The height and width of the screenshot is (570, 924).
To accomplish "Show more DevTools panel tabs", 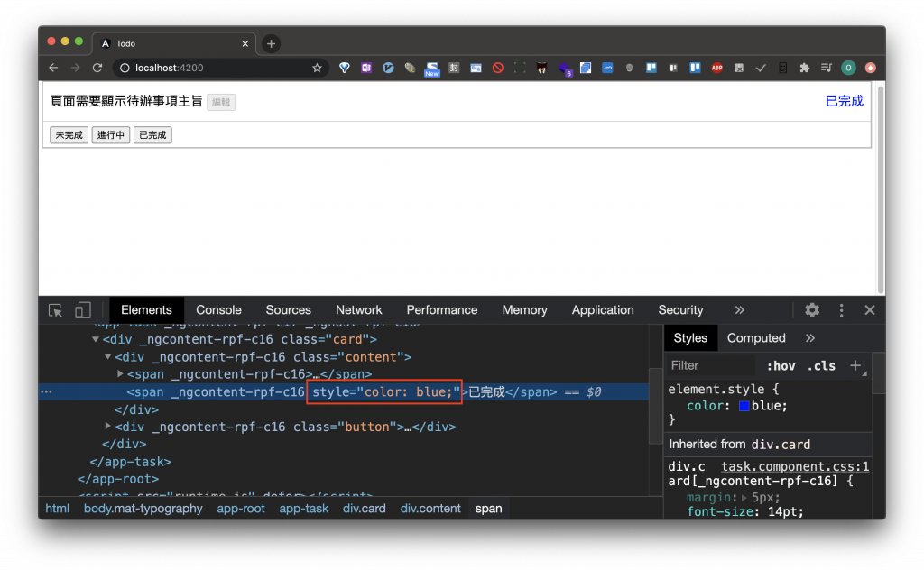I will [x=740, y=309].
